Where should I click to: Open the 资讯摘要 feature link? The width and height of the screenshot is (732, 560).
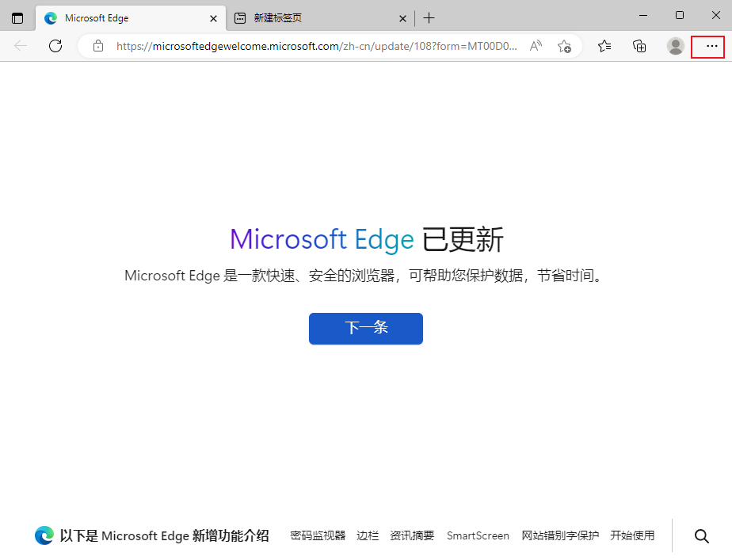(x=412, y=535)
